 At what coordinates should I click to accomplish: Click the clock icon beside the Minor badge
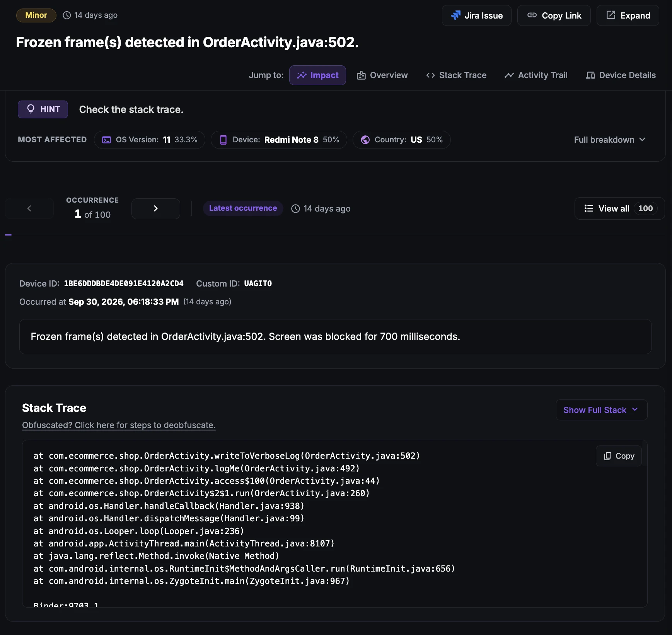click(67, 15)
